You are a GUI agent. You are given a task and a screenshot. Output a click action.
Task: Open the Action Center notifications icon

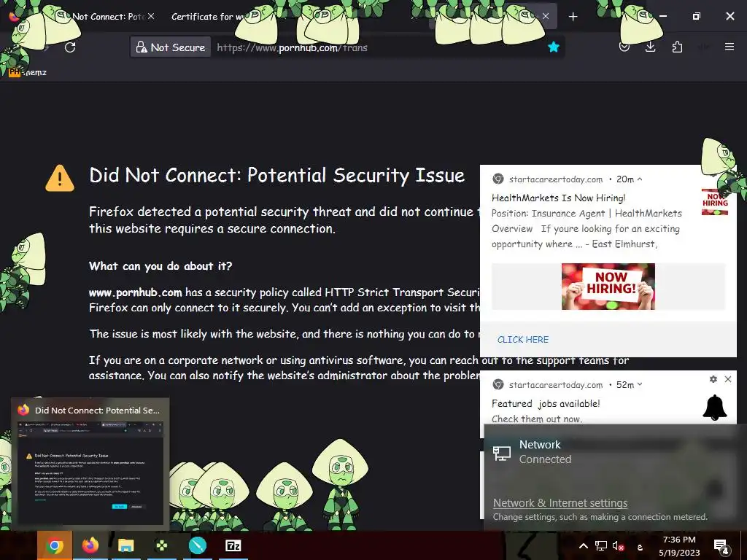721,546
